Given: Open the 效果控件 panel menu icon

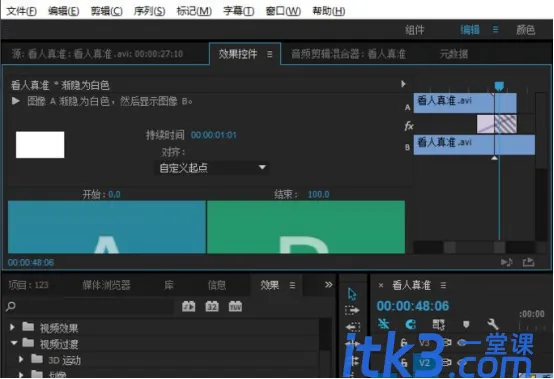Looking at the screenshot, I should pyautogui.click(x=270, y=54).
